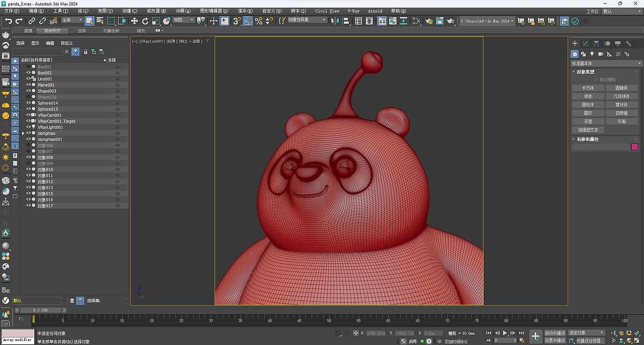644x345 pixels.
Task: Toggle visibility eye of Sphere014
Action: (28, 103)
